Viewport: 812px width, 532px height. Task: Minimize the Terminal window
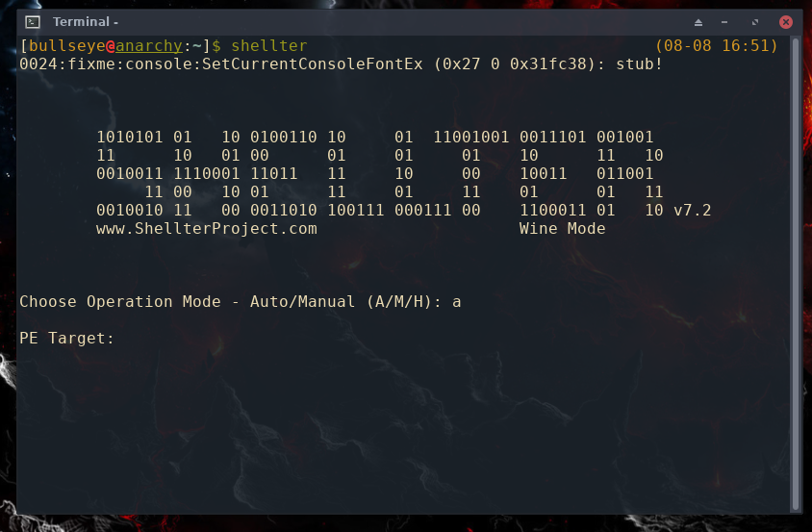point(724,22)
